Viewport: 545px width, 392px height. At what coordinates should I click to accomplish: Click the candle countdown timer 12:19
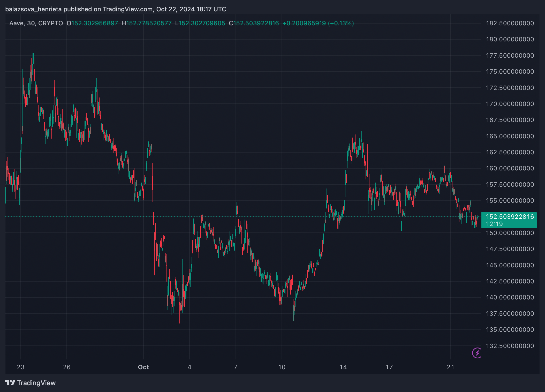click(x=494, y=224)
